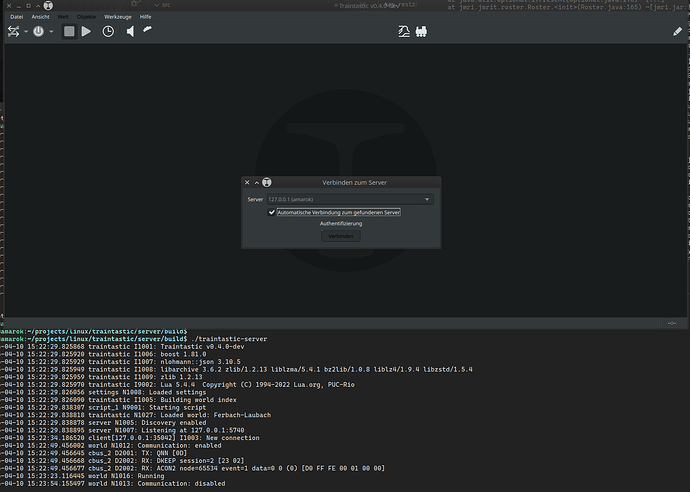Open the Werkzeuge menu
Image resolution: width=690 pixels, height=492 pixels.
click(x=117, y=18)
